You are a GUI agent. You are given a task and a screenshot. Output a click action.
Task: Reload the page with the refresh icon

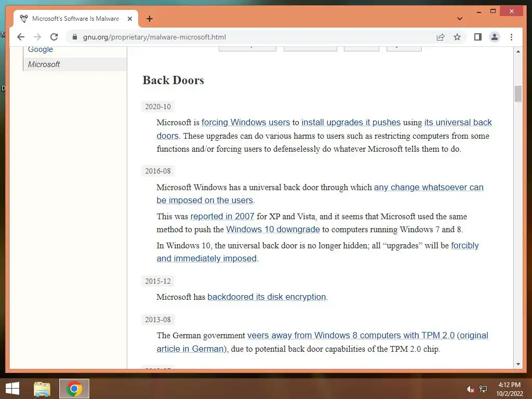54,37
